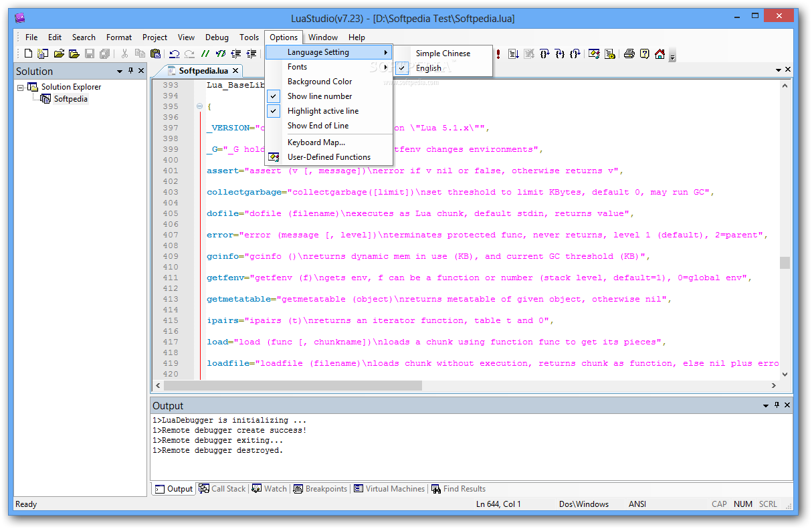Click the editor vertical scrollbar thumb
812x529 pixels.
[x=785, y=263]
